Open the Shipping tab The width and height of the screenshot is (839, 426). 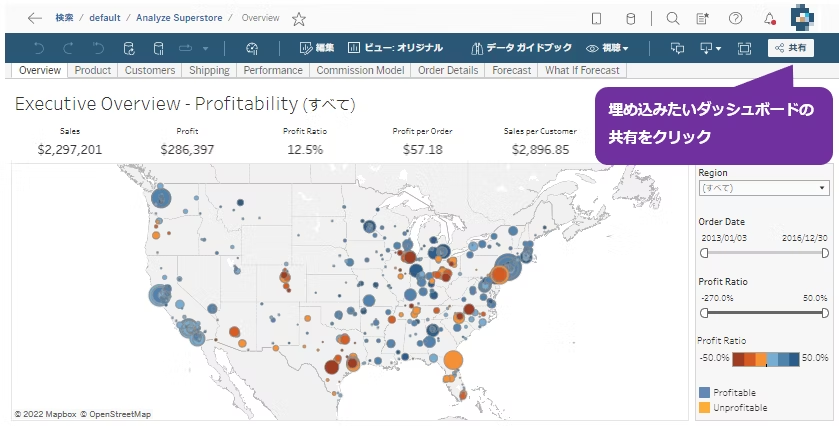(209, 70)
